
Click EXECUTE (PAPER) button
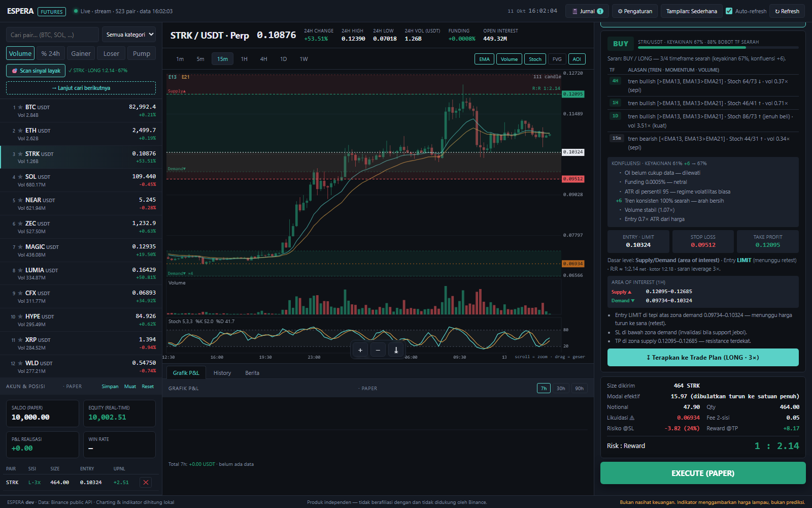tap(703, 473)
